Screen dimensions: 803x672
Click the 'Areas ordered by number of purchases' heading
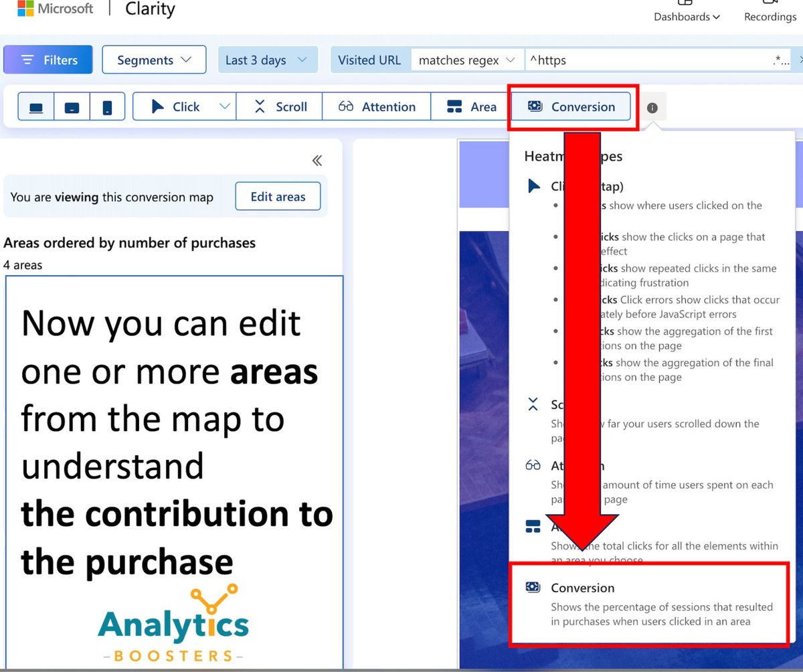pos(130,243)
